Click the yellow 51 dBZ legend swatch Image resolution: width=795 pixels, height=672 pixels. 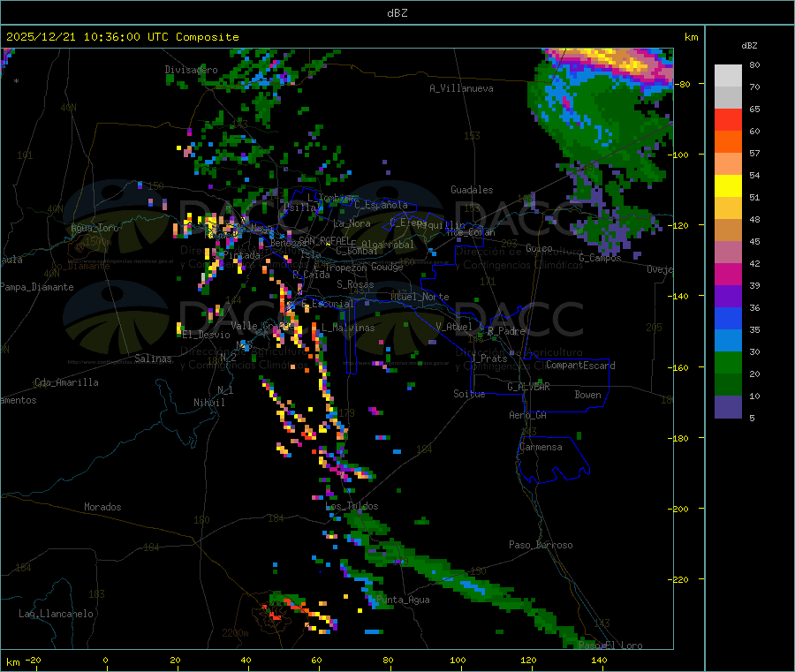click(728, 186)
